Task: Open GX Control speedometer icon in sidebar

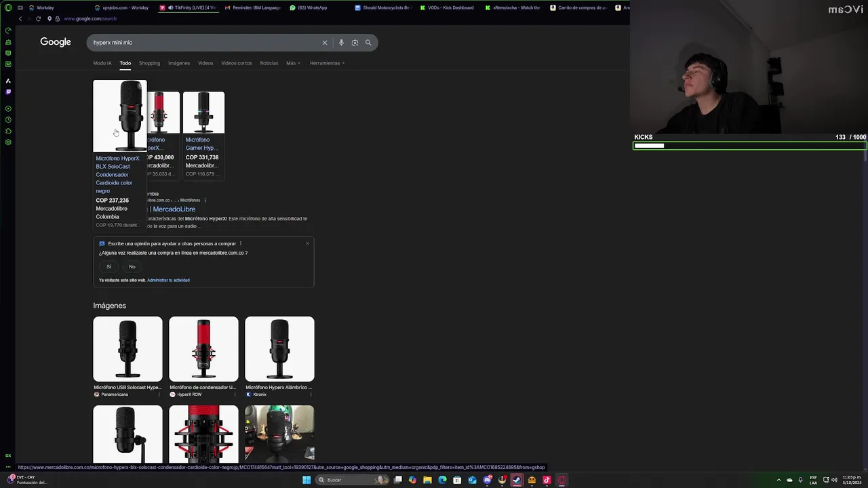Action: coord(8,30)
